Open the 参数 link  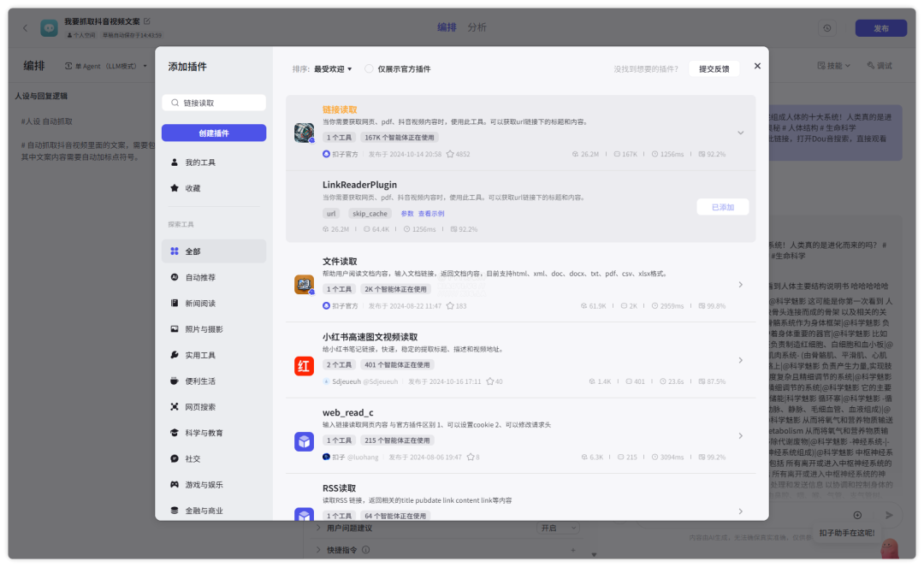(407, 214)
